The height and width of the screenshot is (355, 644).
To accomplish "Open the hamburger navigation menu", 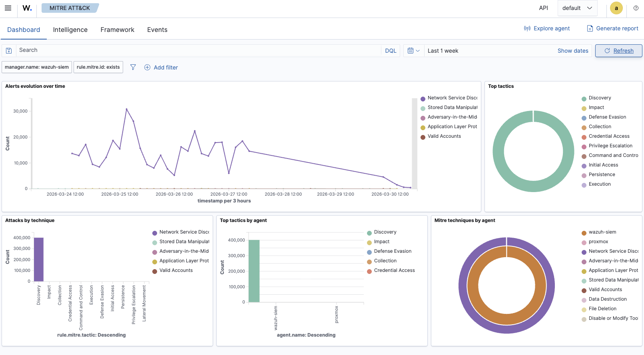I will click(x=8, y=8).
